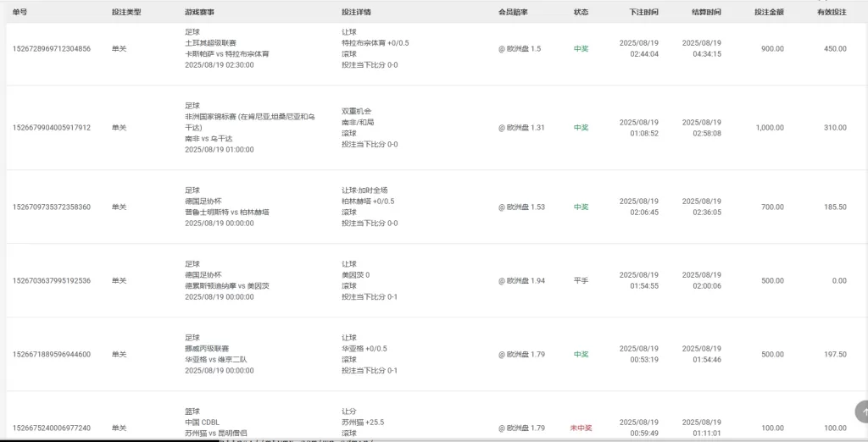Click the bet amount 1,000.00
The image size is (868, 442).
tap(770, 128)
